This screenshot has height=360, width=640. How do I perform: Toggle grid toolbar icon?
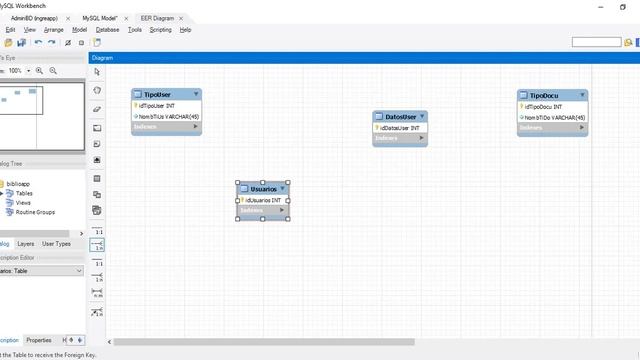point(68,42)
